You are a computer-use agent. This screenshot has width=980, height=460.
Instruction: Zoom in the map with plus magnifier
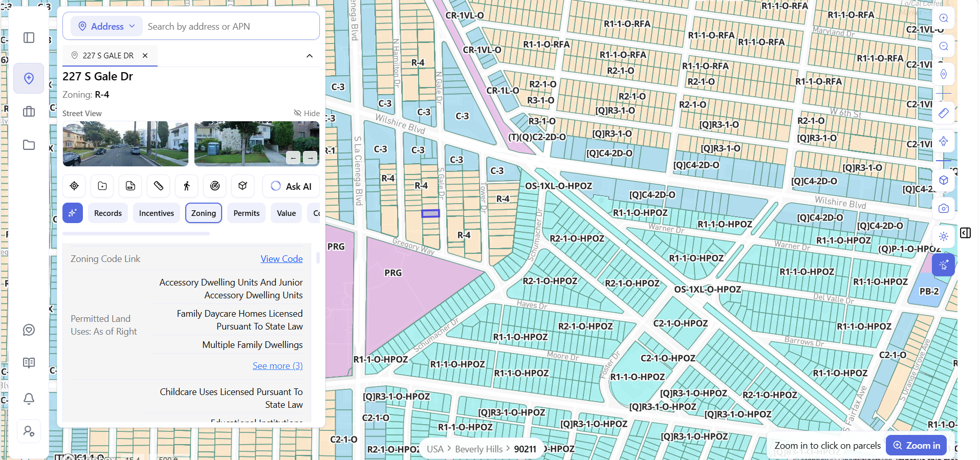[944, 18]
